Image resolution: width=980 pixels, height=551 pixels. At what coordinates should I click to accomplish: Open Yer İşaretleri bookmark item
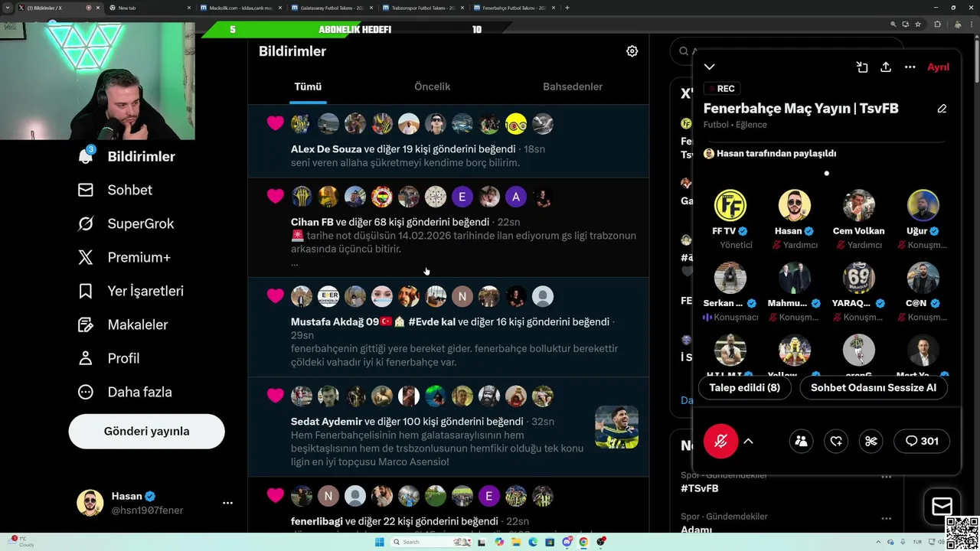[130, 291]
